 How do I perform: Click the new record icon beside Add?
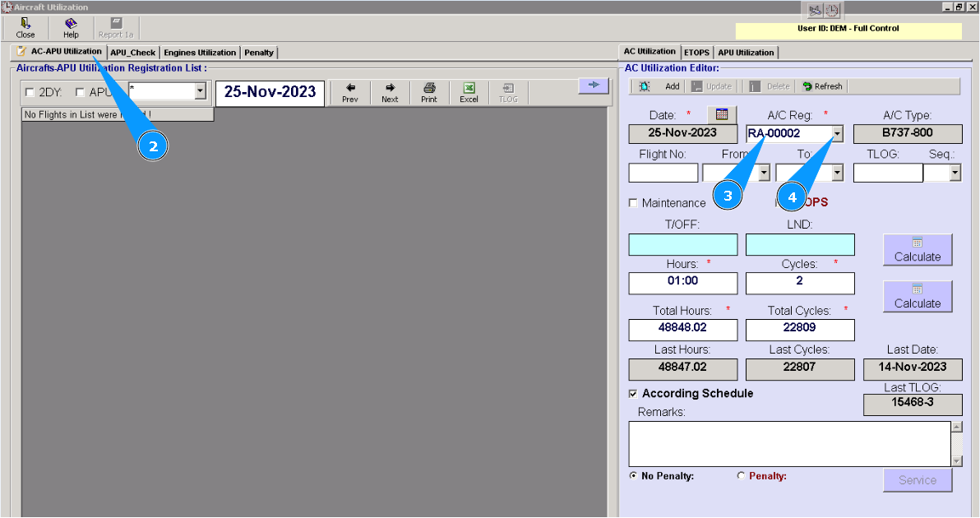645,86
